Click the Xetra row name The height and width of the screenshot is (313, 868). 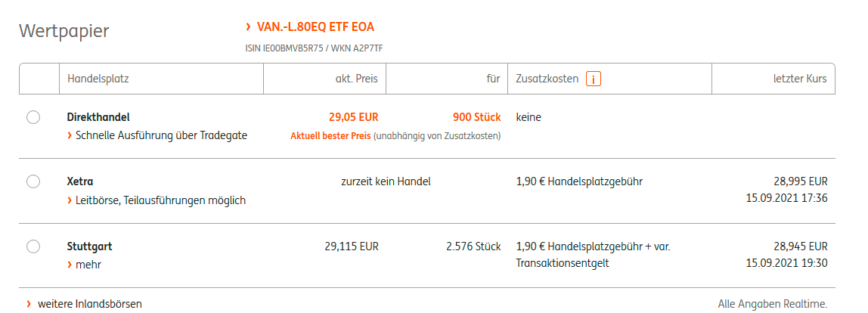80,181
